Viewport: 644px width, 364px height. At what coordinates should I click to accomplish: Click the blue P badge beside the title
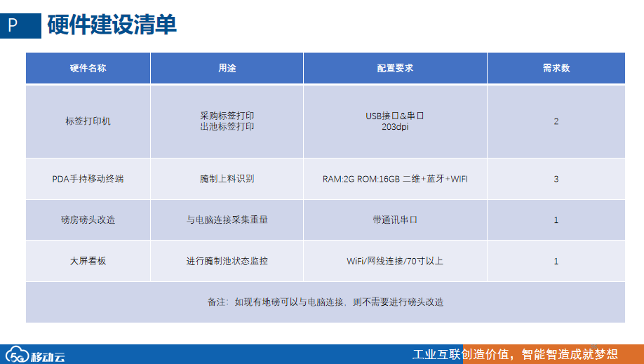pyautogui.click(x=20, y=26)
